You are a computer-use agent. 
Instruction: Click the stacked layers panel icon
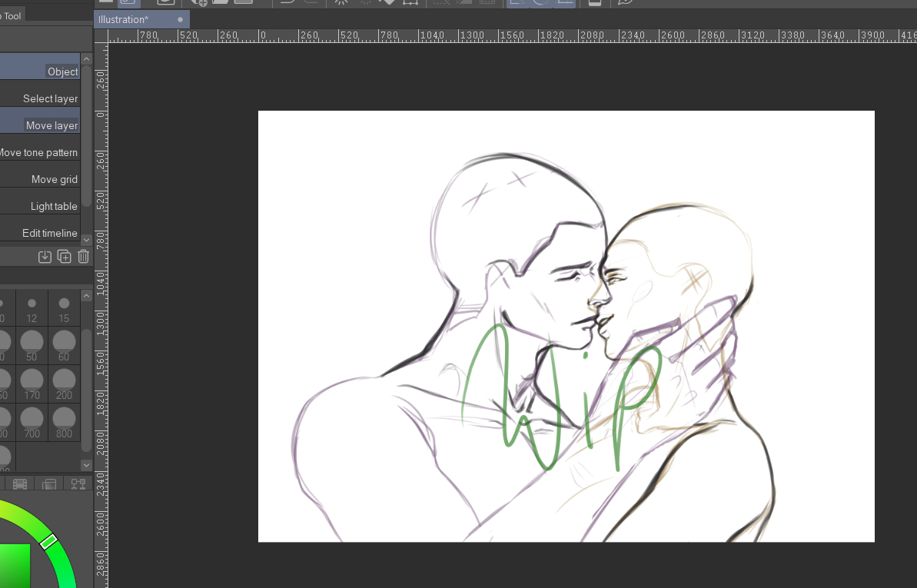coord(49,484)
